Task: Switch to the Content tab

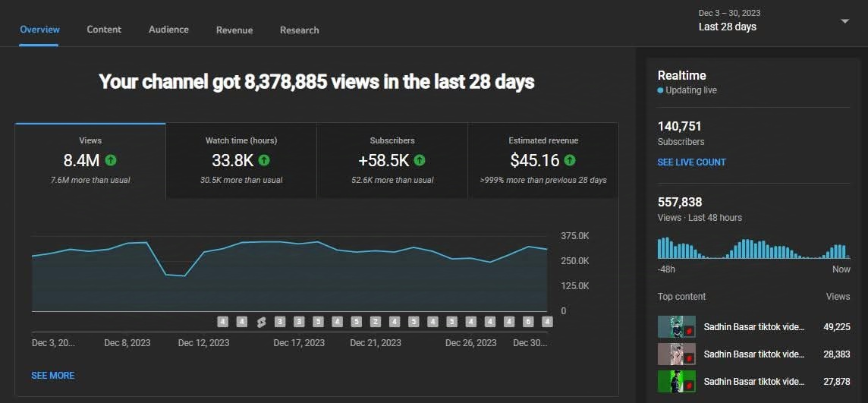Action: tap(104, 30)
